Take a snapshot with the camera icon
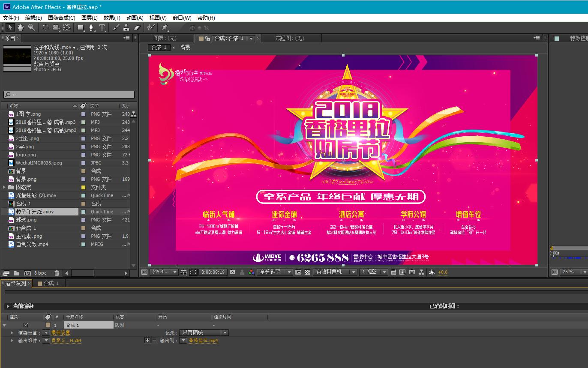 [232, 272]
